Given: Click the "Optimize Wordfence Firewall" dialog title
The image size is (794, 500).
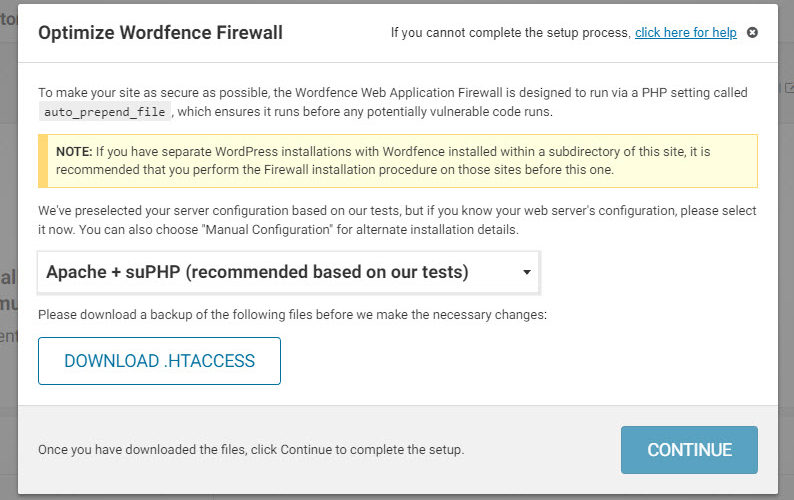Looking at the screenshot, I should (160, 33).
